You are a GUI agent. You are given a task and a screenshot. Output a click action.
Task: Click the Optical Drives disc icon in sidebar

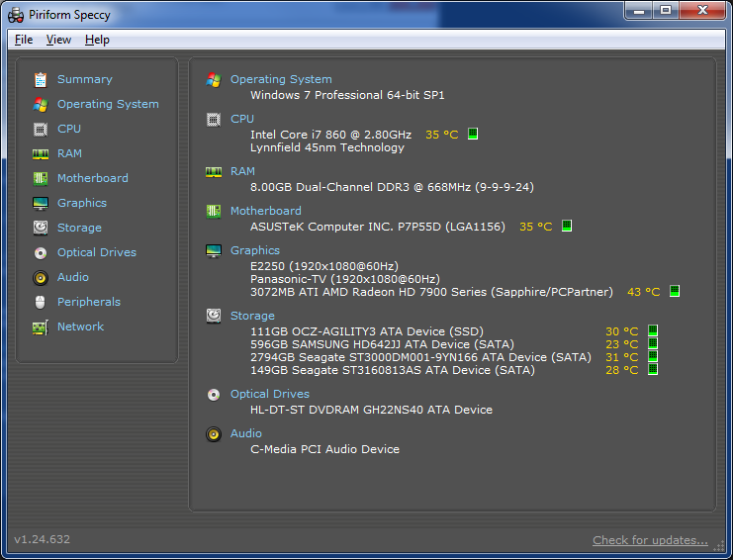point(41,253)
